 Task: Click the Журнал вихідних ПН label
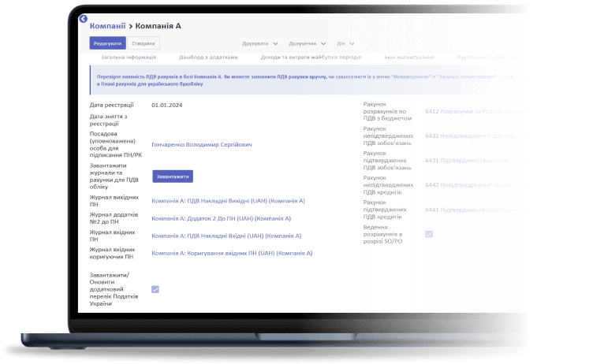coord(114,201)
